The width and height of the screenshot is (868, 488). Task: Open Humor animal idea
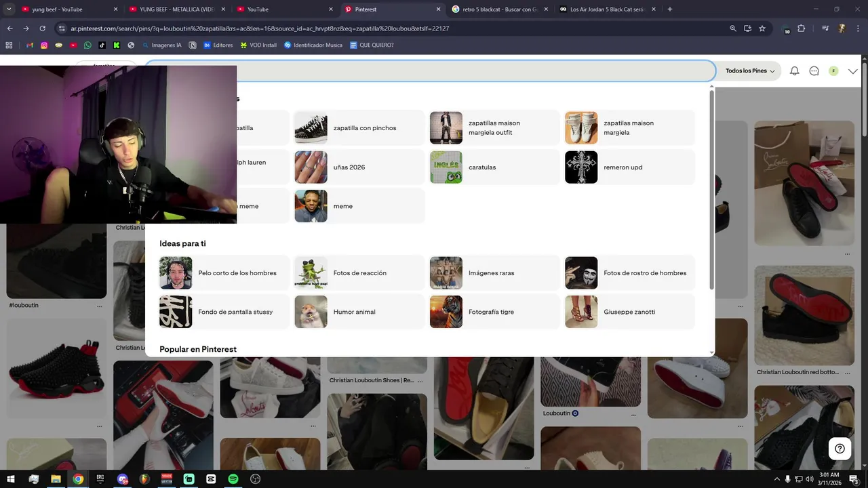[x=359, y=312]
